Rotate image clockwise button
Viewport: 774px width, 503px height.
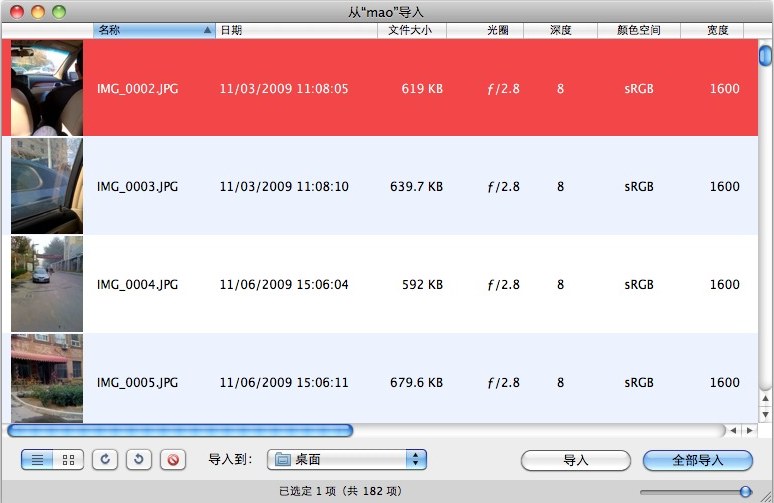pyautogui.click(x=105, y=460)
